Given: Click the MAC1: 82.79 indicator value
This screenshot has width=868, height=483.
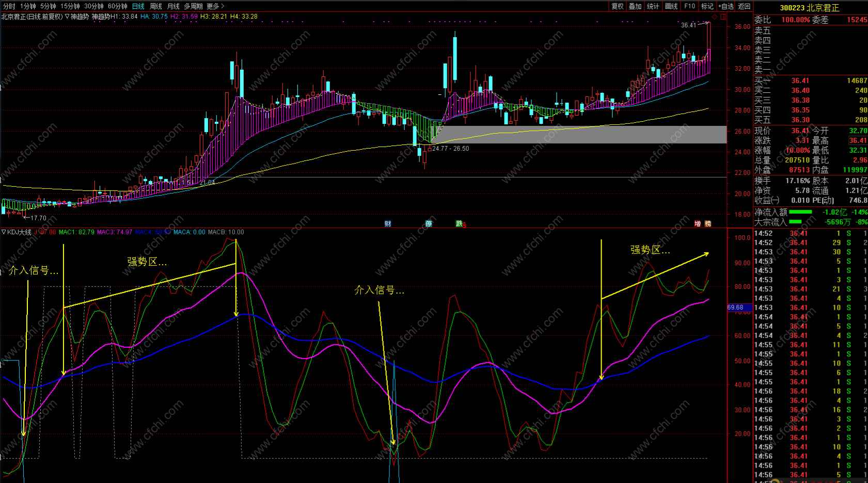Looking at the screenshot, I should tap(76, 232).
